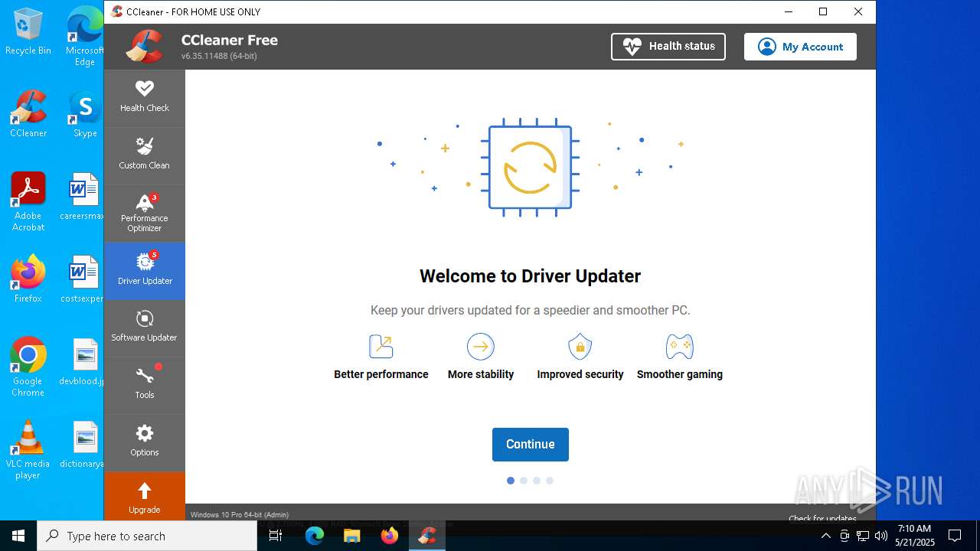Image resolution: width=980 pixels, height=551 pixels.
Task: Go to the third carousel page dot
Action: pos(537,481)
